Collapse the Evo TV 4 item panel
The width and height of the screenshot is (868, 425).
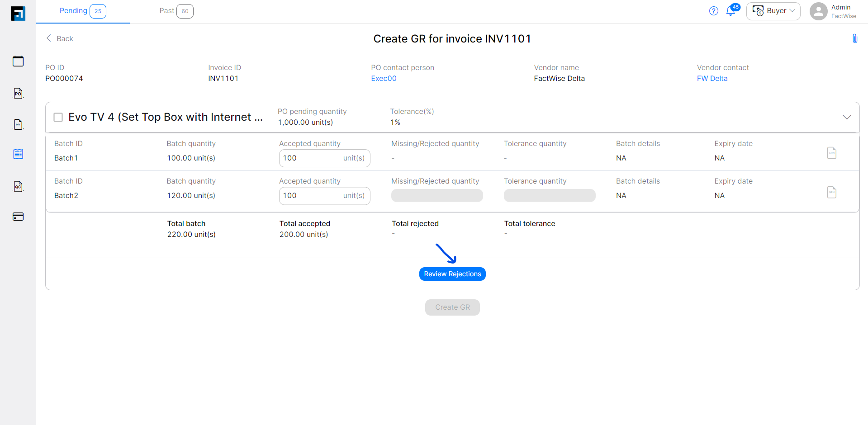pyautogui.click(x=847, y=117)
